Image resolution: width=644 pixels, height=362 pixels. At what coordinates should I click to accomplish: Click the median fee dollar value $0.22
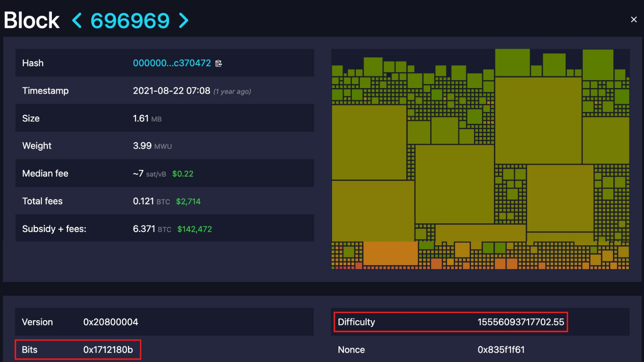point(183,174)
